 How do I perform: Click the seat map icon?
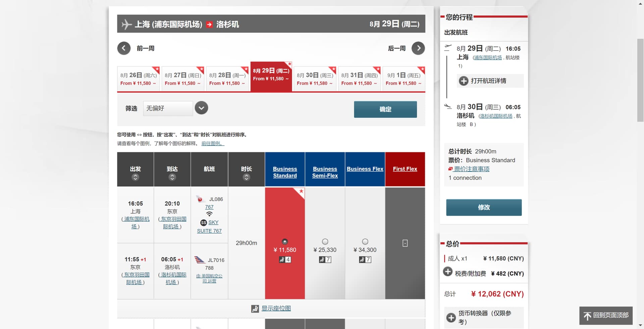click(255, 309)
